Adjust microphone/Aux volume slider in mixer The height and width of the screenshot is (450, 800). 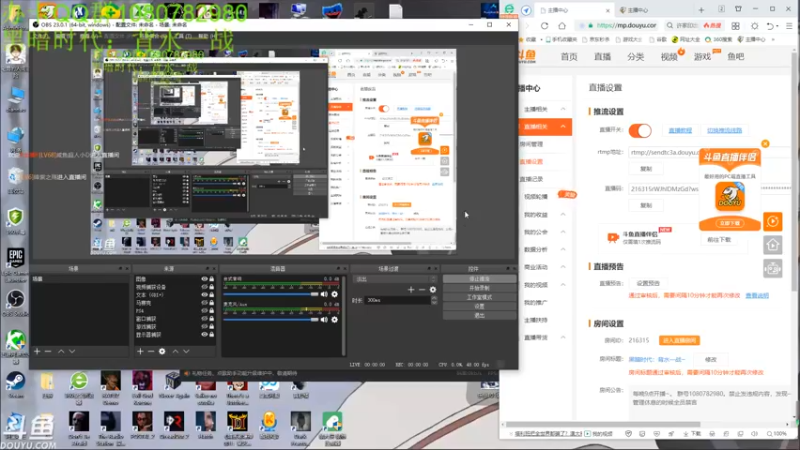tap(270, 320)
